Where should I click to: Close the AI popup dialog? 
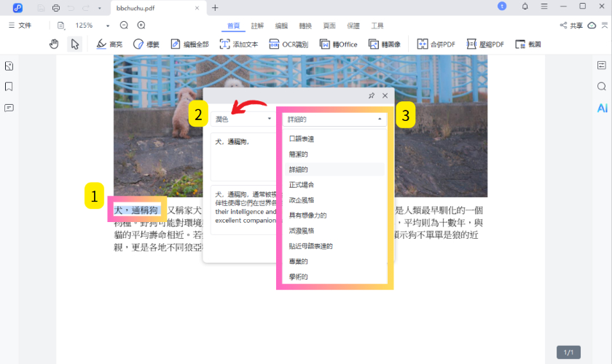[385, 95]
